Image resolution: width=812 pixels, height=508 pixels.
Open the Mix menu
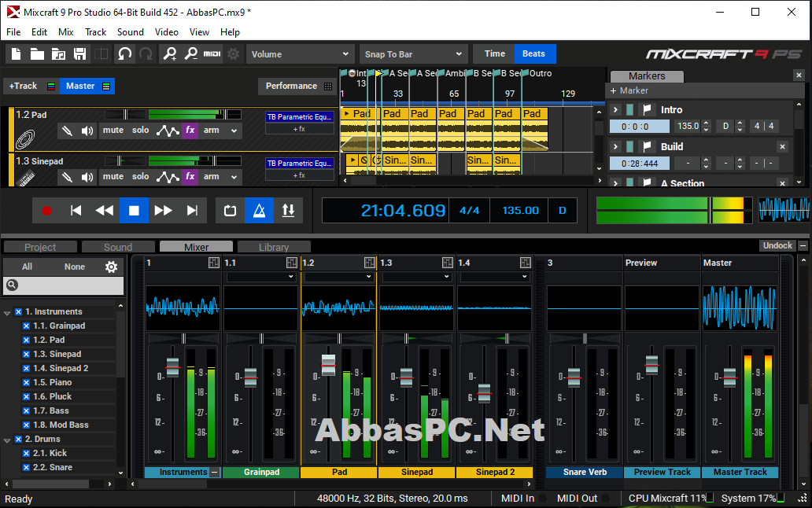[66, 32]
